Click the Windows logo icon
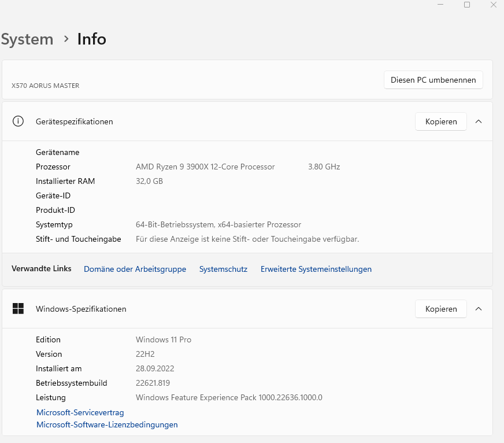 click(18, 309)
